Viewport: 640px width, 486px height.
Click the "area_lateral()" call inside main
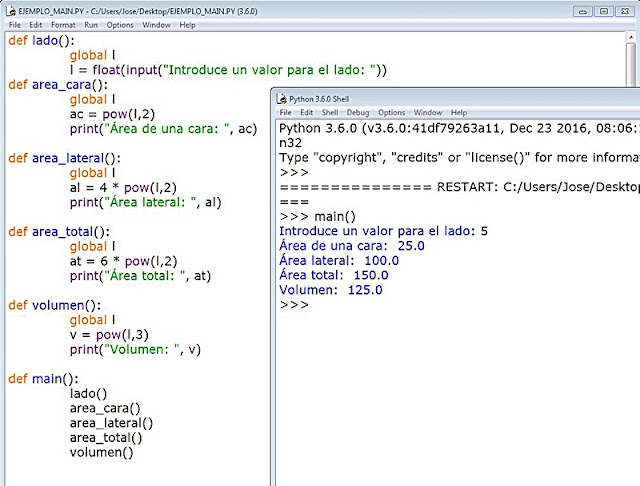click(x=111, y=423)
